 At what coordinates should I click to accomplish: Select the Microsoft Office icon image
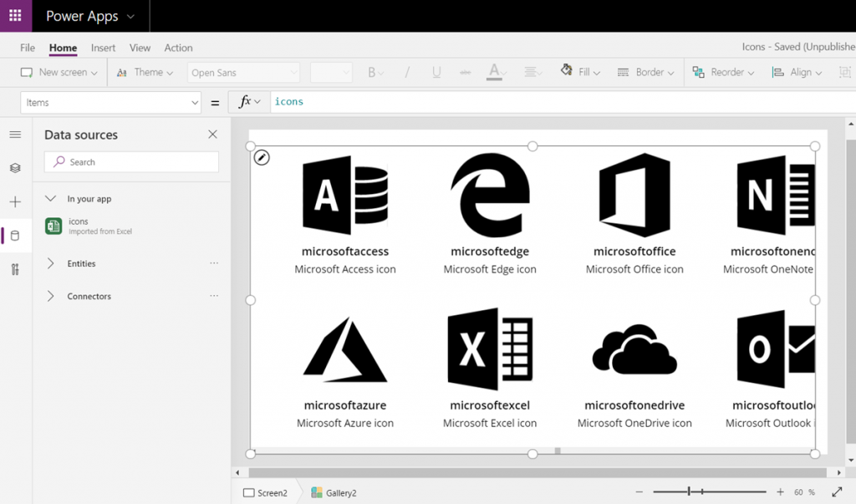click(x=634, y=196)
